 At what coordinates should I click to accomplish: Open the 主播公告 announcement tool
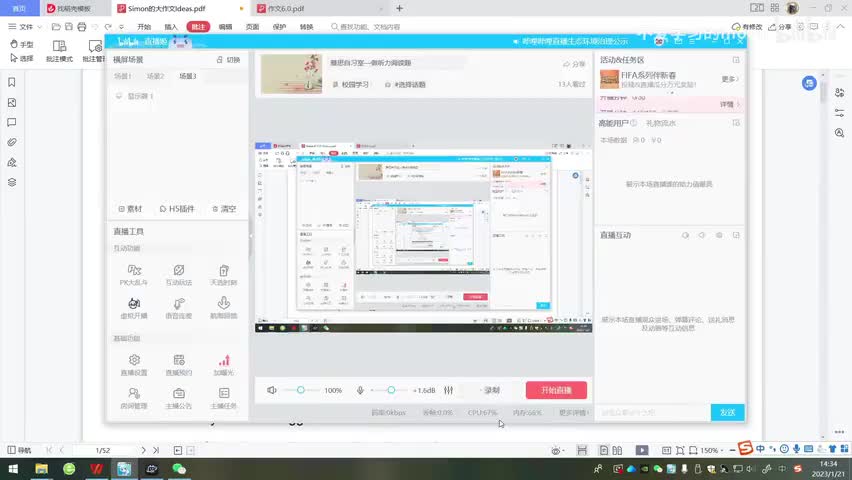coord(179,398)
